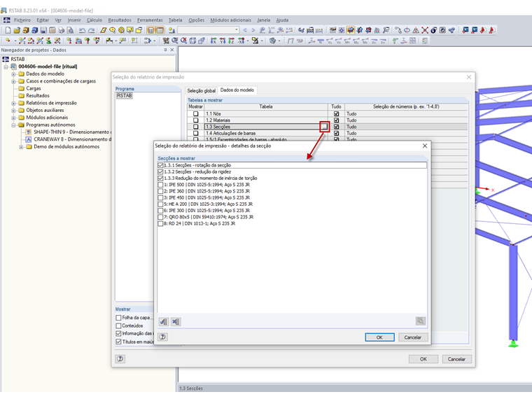Image resolution: width=532 pixels, height=399 pixels.
Task: Enable Mostrar checkbox for 1.1 Nós
Action: (196, 113)
